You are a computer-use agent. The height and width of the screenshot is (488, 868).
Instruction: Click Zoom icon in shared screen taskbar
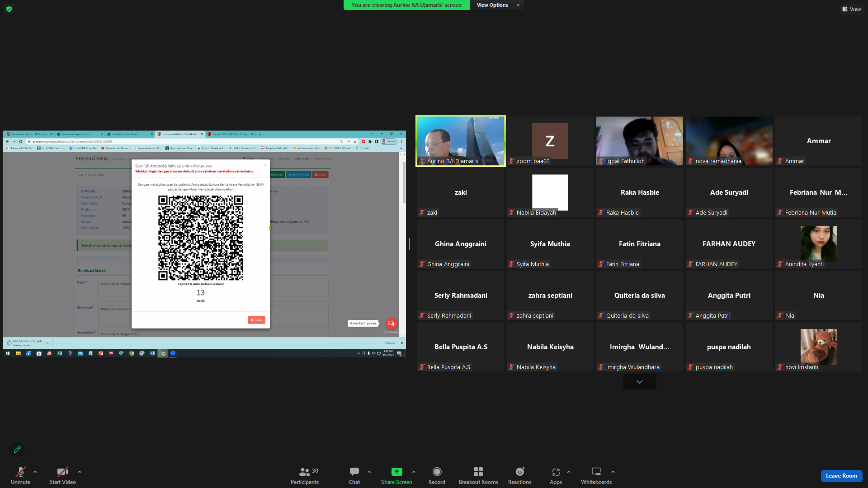tap(173, 353)
